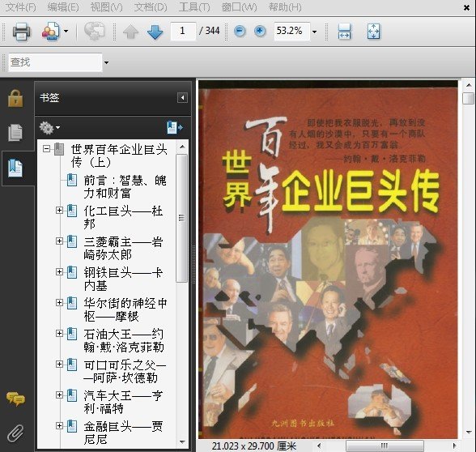This screenshot has height=452, width=476.
Task: Click the bookmarks list scroll-up arrow
Action: (182, 147)
